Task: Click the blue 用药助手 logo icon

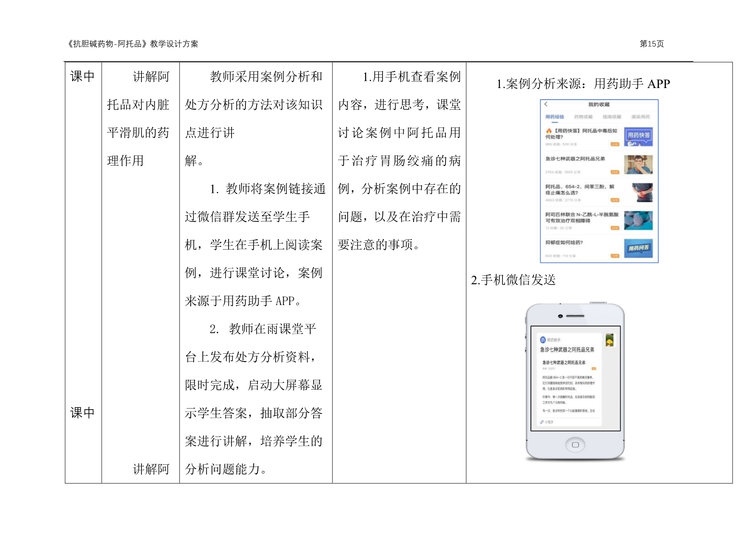Action: [543, 340]
